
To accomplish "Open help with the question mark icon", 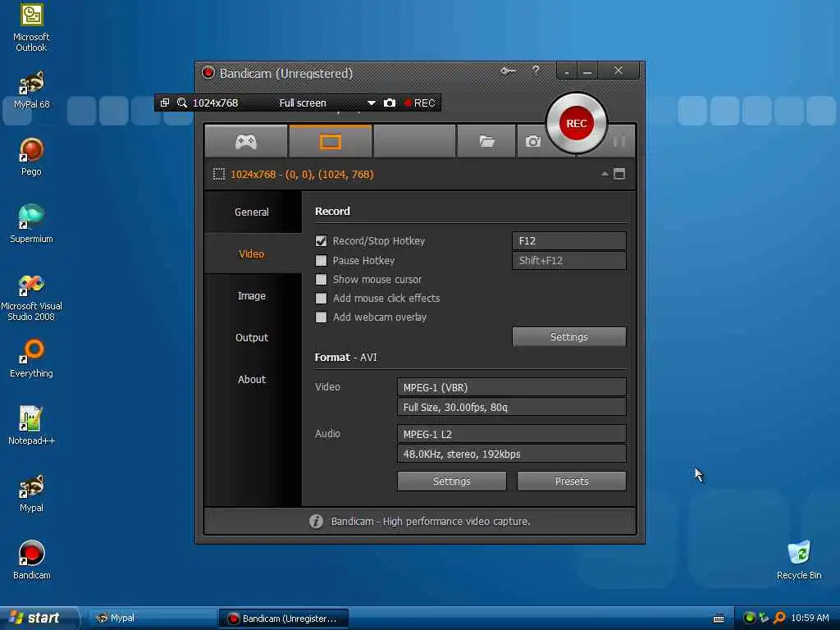I will pyautogui.click(x=536, y=71).
